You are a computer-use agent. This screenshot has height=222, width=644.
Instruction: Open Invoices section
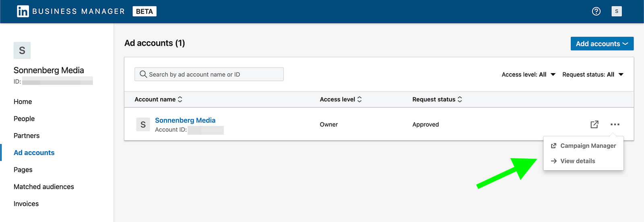[x=26, y=203]
